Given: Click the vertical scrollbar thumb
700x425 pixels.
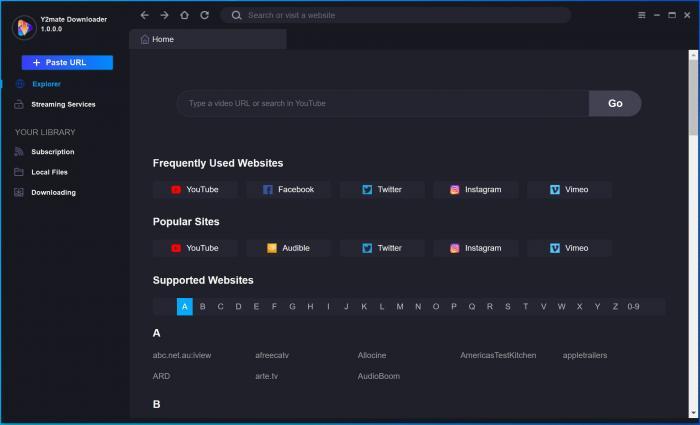Looking at the screenshot, I should pyautogui.click(x=693, y=97).
